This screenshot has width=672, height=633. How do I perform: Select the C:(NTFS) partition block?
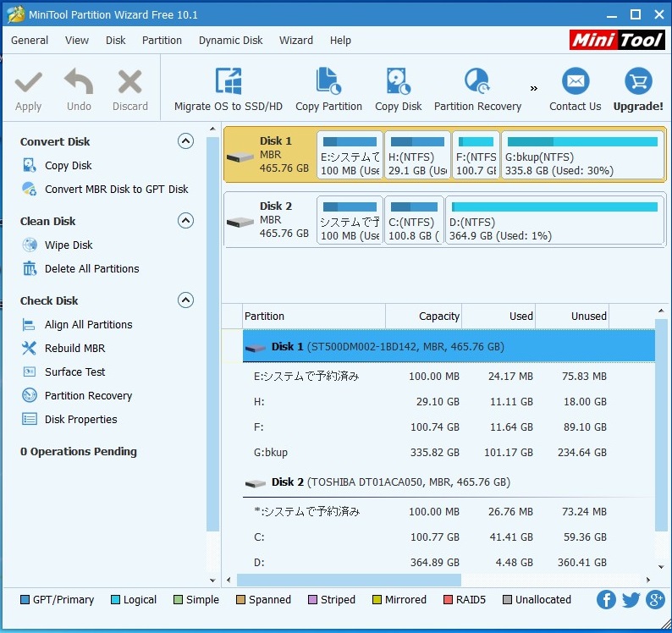click(414, 220)
